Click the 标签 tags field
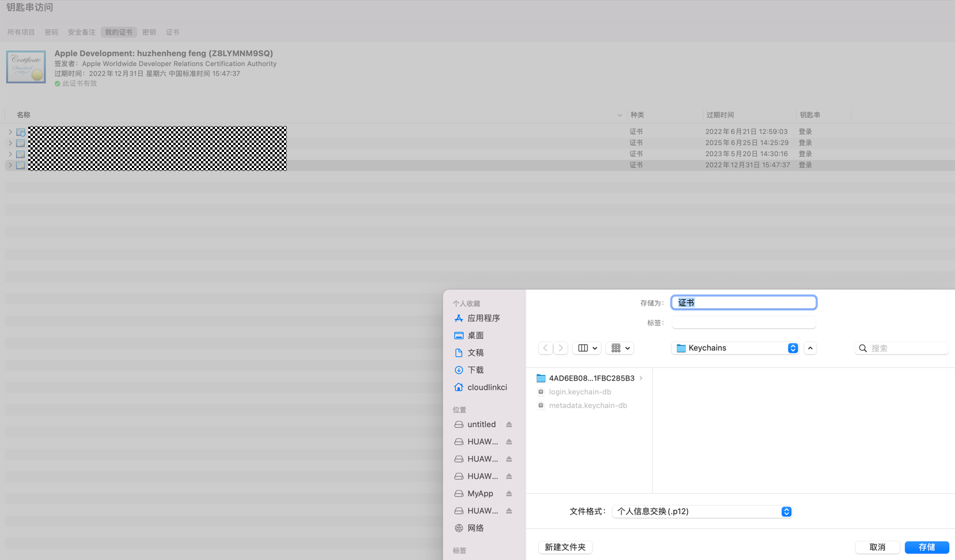The width and height of the screenshot is (955, 560). (744, 323)
